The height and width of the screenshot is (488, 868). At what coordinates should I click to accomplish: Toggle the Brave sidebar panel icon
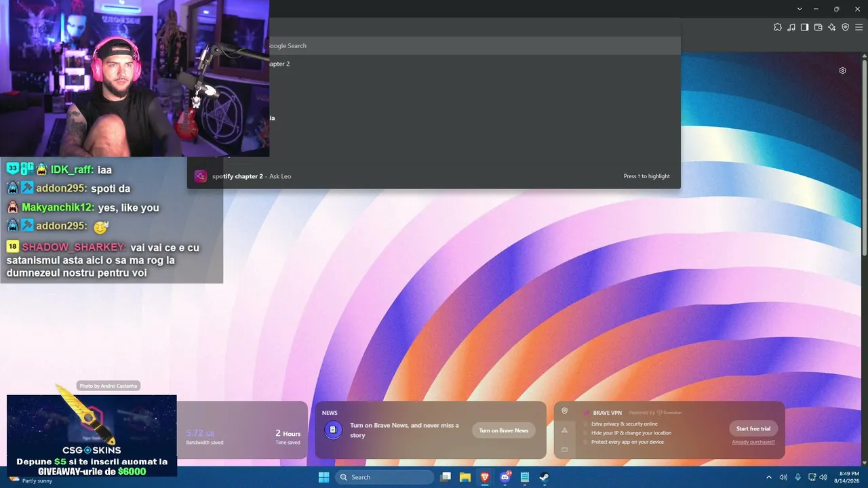click(804, 27)
